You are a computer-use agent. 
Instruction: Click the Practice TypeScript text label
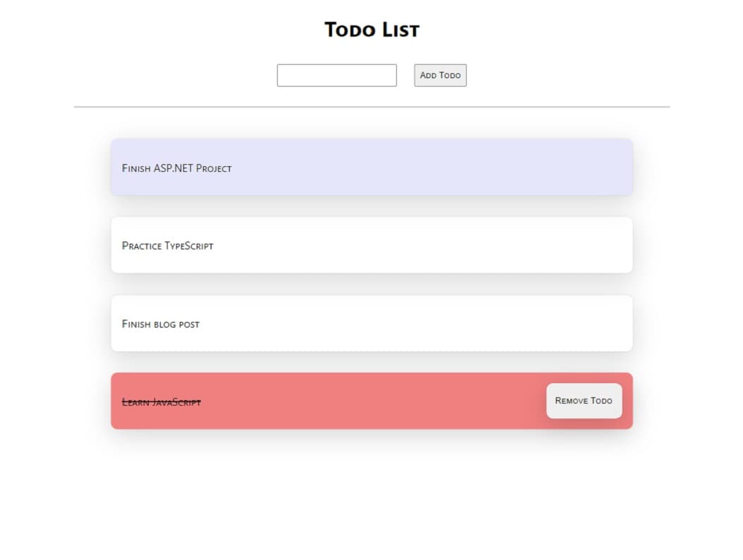click(168, 246)
